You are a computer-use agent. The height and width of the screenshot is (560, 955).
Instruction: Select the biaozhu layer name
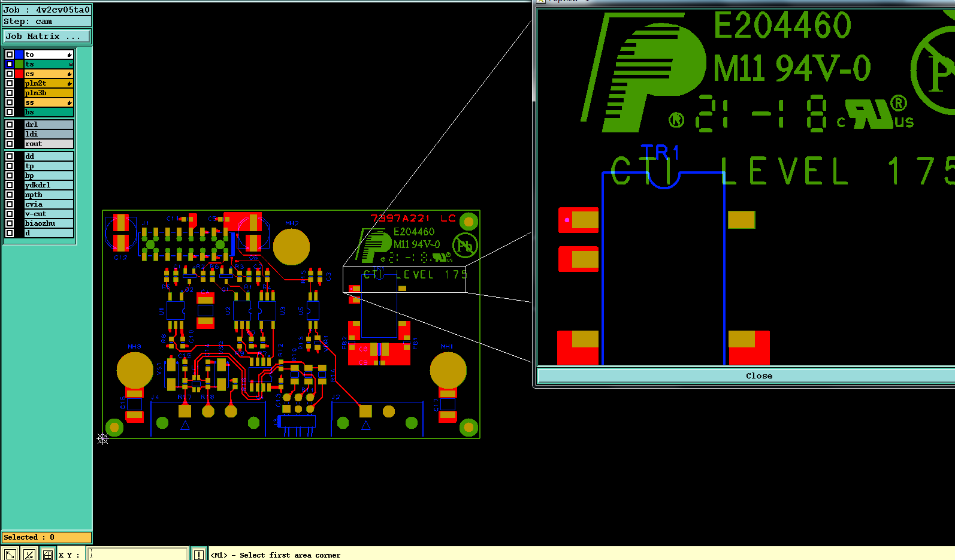(x=49, y=223)
